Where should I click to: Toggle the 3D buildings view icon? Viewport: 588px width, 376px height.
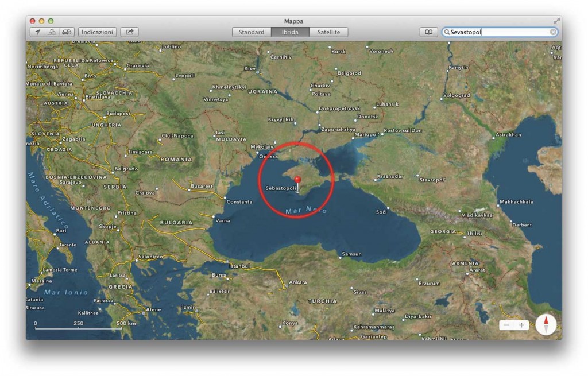52,32
